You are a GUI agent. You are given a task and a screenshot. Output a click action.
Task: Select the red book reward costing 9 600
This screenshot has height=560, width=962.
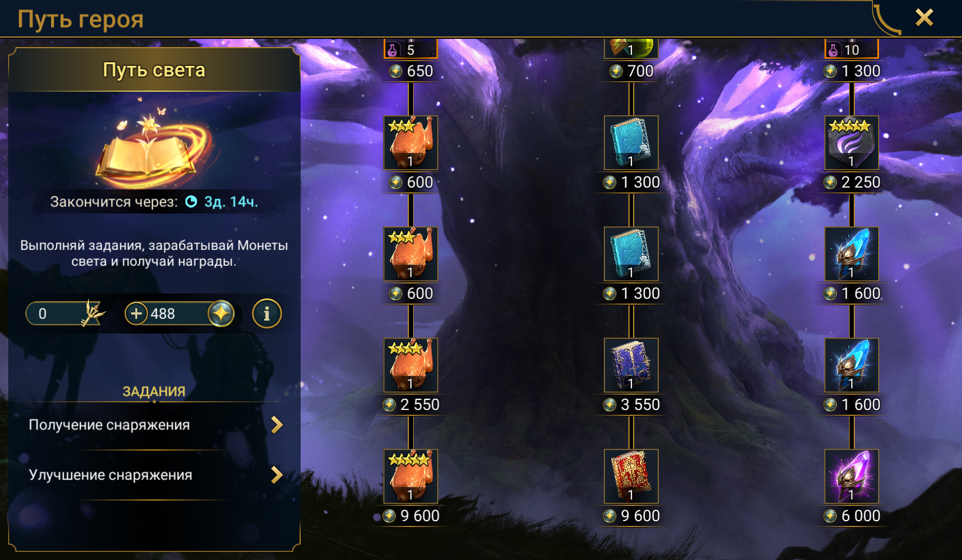631,476
